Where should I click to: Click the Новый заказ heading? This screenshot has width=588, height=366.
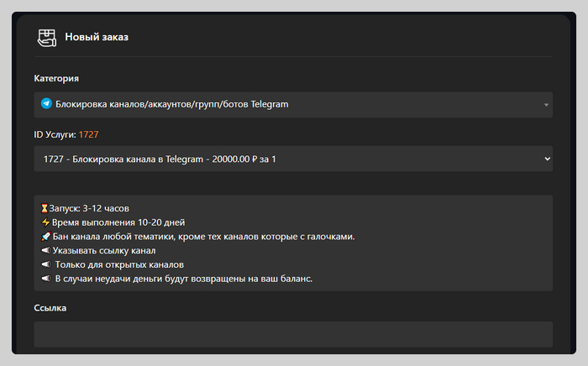(97, 37)
